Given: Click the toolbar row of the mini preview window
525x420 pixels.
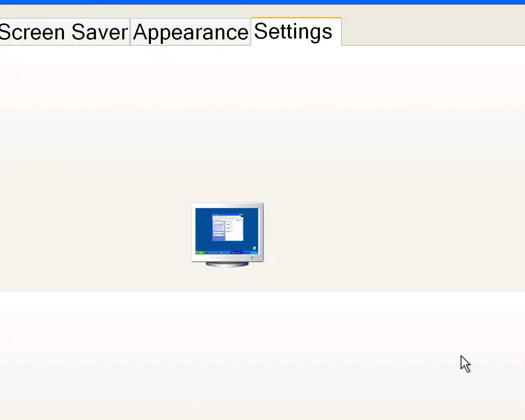Looking at the screenshot, I should (x=228, y=218).
